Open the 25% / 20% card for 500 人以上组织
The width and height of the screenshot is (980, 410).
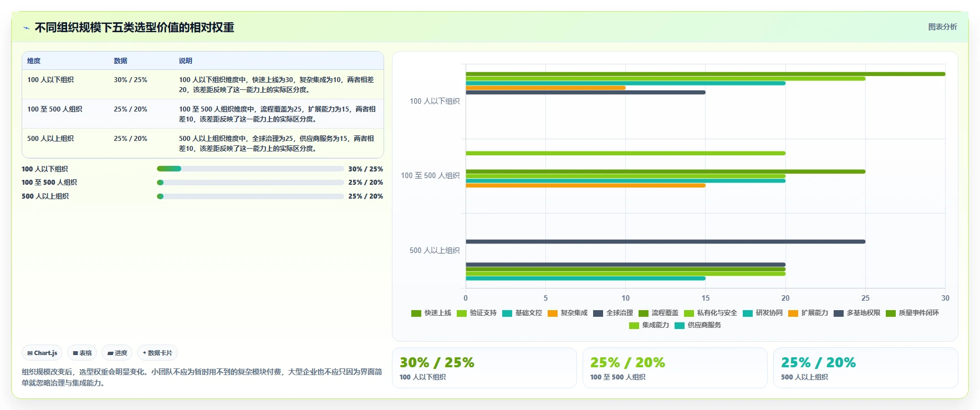click(866, 368)
